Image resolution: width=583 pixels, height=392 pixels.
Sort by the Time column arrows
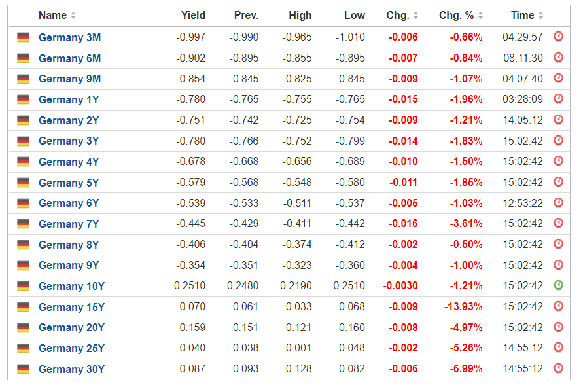click(x=541, y=16)
